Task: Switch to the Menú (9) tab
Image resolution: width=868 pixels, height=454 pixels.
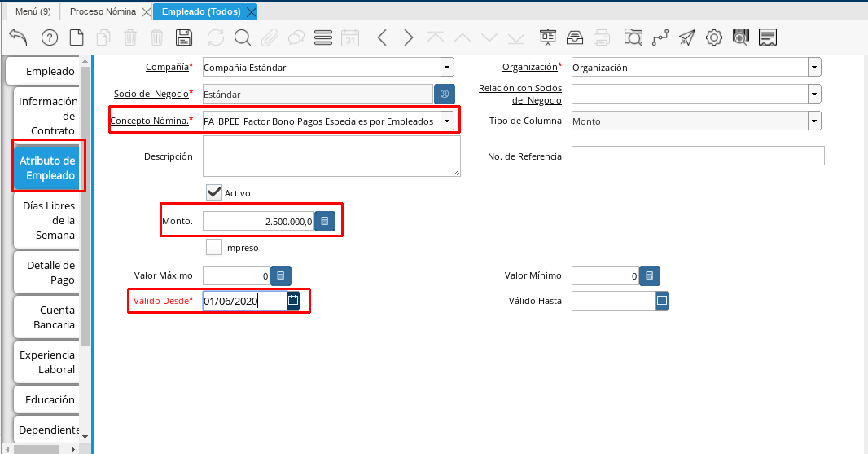Action: (x=33, y=11)
